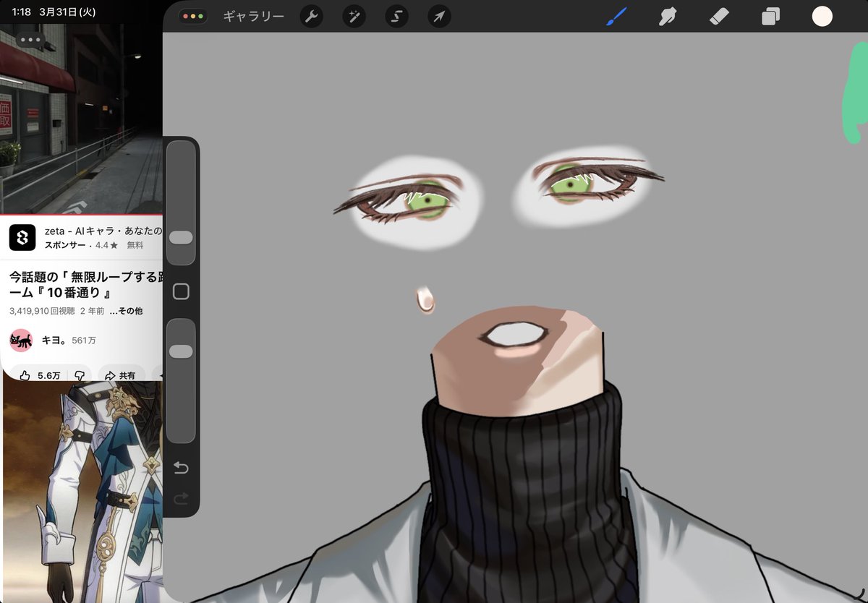Tap the character reference image below YouTube

[82, 492]
